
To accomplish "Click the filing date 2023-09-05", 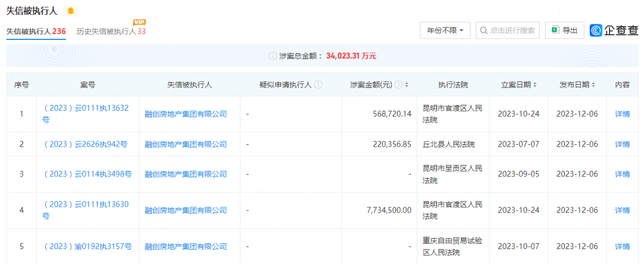I will click(518, 174).
